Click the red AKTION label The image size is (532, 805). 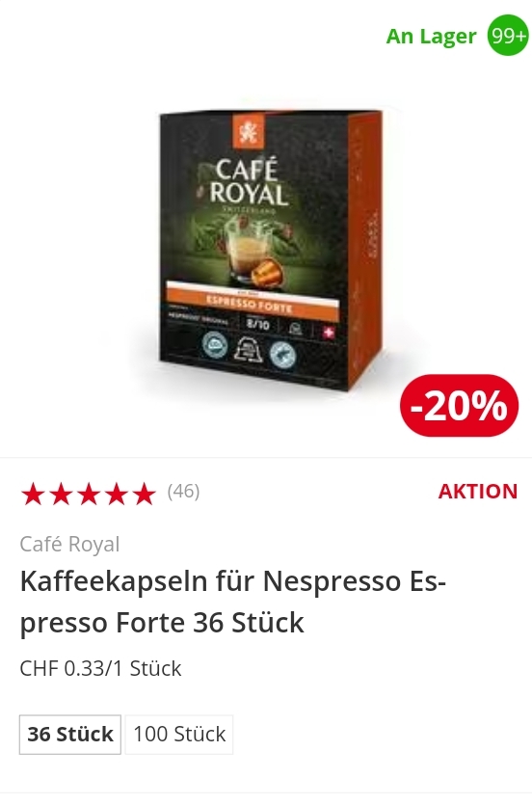pyautogui.click(x=478, y=492)
